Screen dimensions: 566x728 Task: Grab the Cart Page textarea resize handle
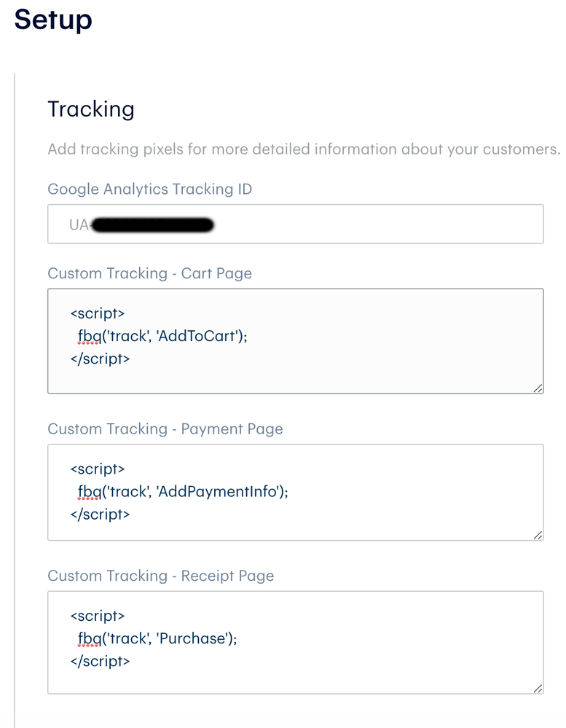538,388
